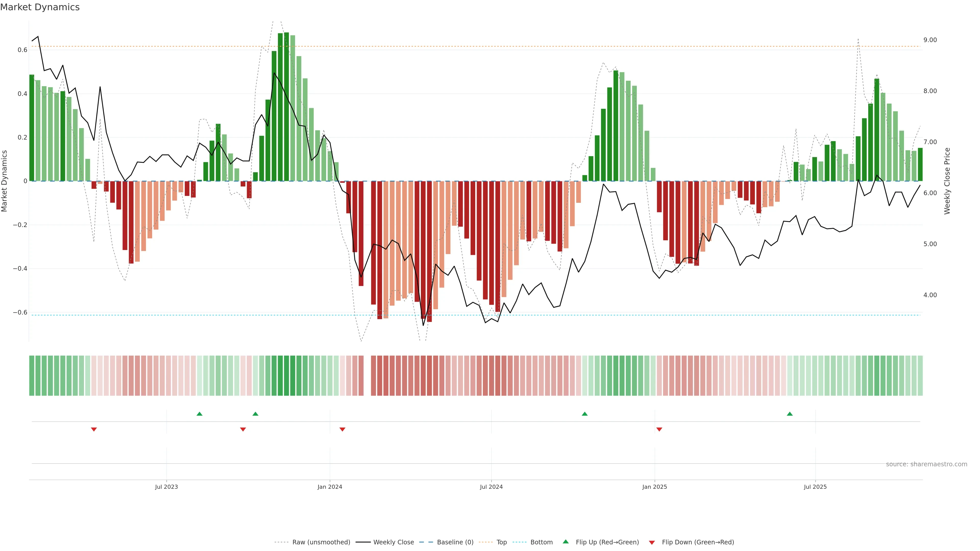Click the source: sharemaestro.com text
The width and height of the screenshot is (980, 551).
click(926, 464)
